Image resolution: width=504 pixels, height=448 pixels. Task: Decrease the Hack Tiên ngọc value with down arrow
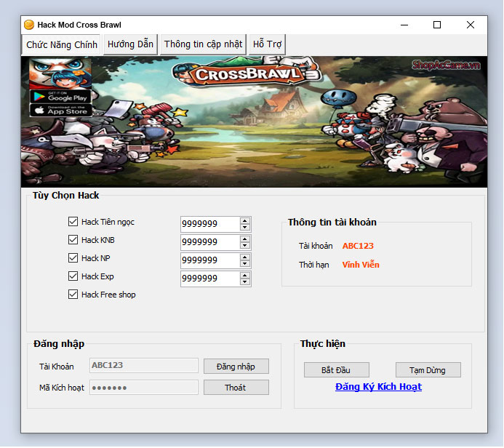point(245,227)
